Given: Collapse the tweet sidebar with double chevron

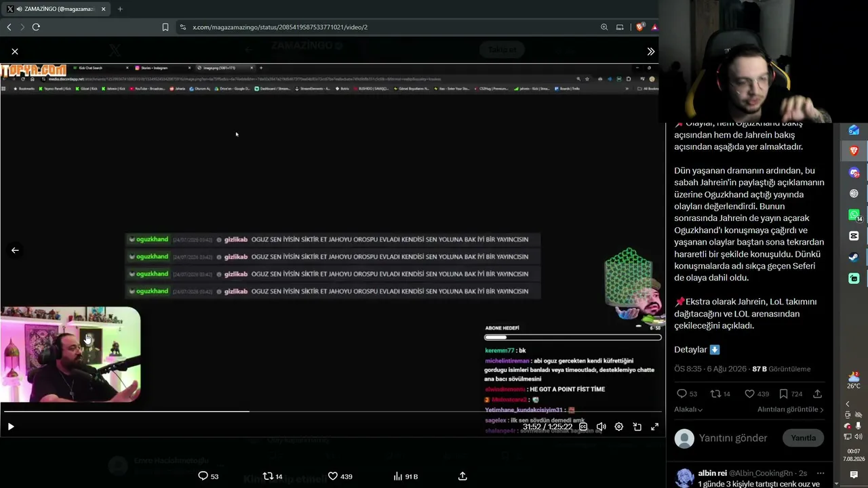Looking at the screenshot, I should (x=650, y=52).
